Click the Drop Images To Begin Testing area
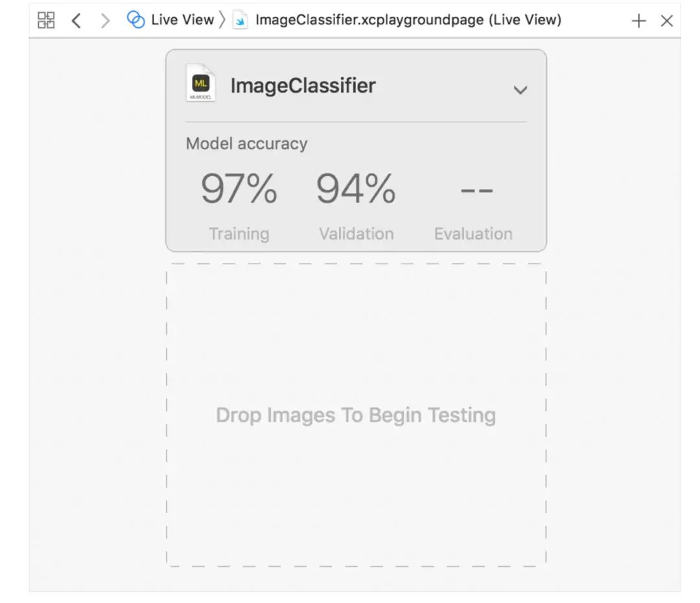 [x=356, y=415]
